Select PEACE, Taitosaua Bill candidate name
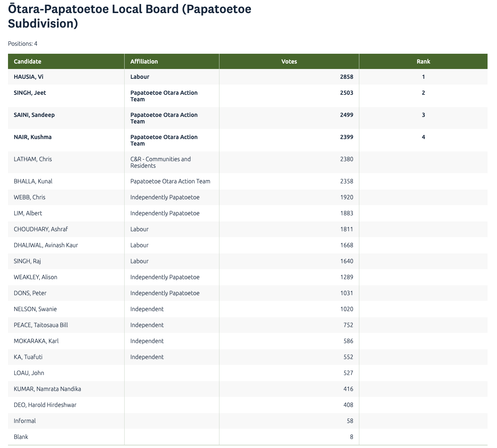 41,325
